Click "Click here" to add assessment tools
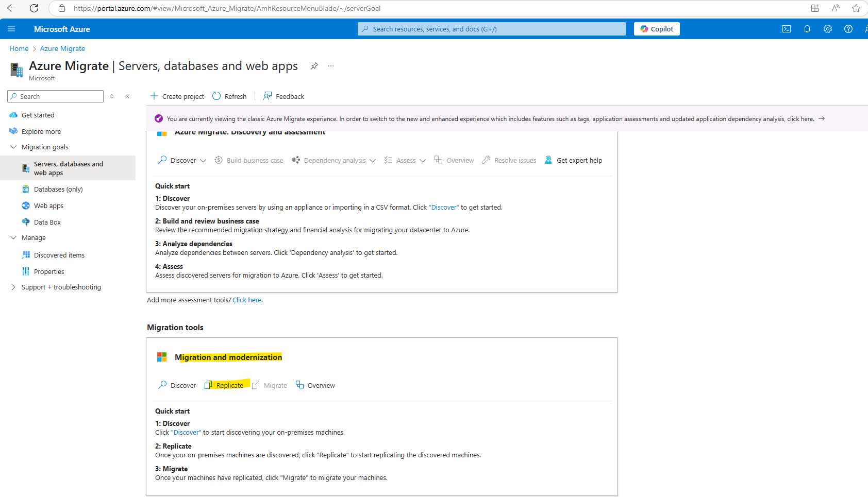 [x=247, y=300]
